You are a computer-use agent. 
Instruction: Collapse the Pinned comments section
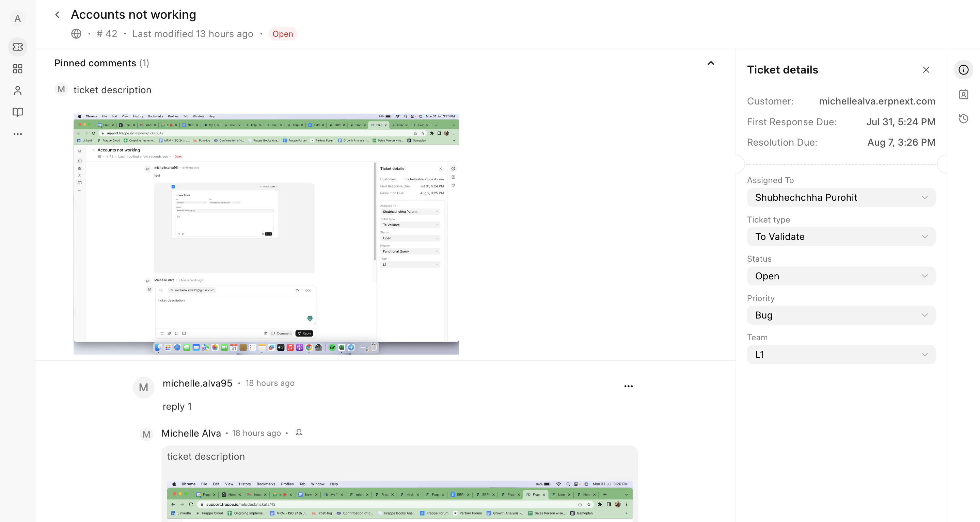tap(711, 63)
